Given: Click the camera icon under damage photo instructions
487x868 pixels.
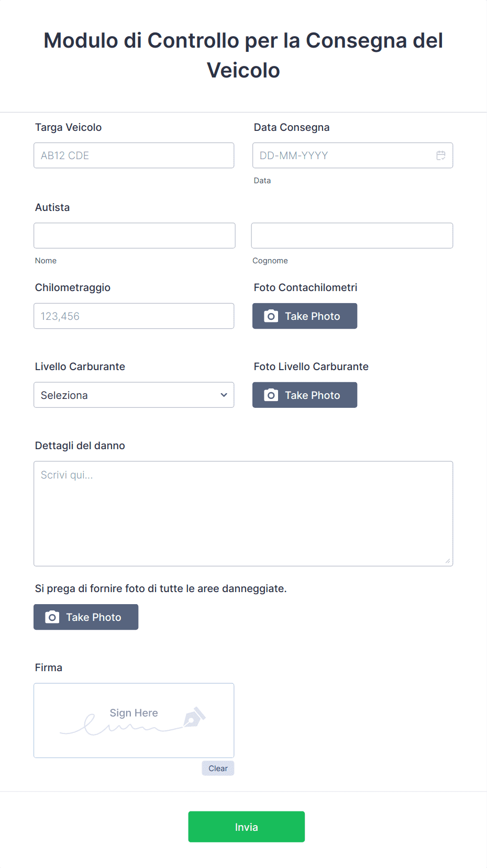Looking at the screenshot, I should 52,617.
